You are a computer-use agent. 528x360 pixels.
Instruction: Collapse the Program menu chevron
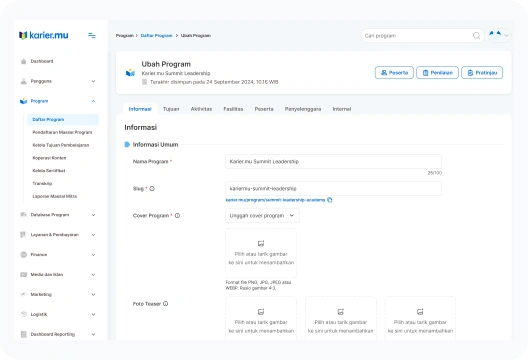click(93, 101)
